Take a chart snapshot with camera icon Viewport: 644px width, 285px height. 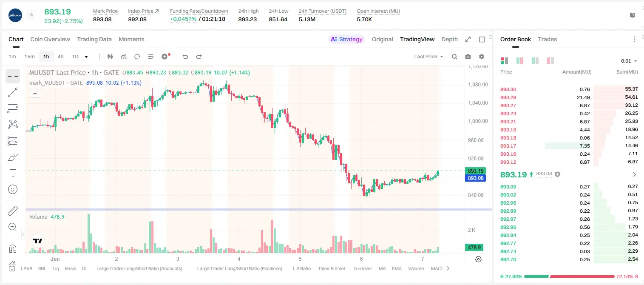click(x=468, y=57)
